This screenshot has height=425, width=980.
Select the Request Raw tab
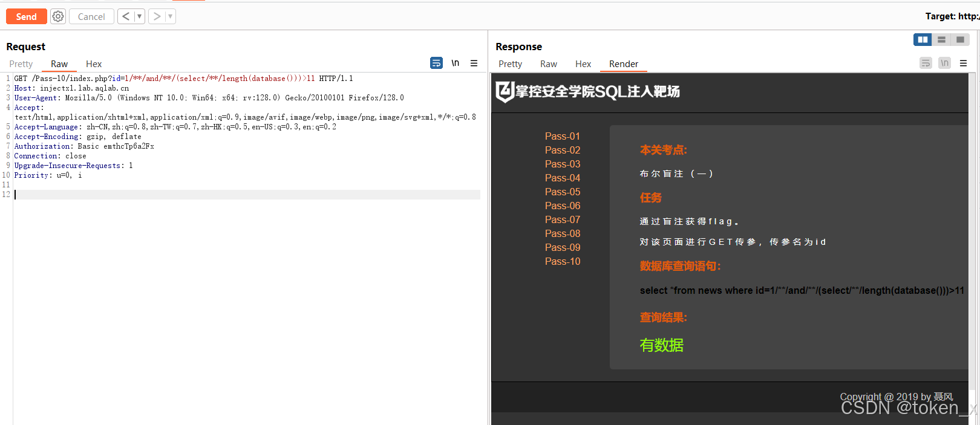pyautogui.click(x=59, y=64)
